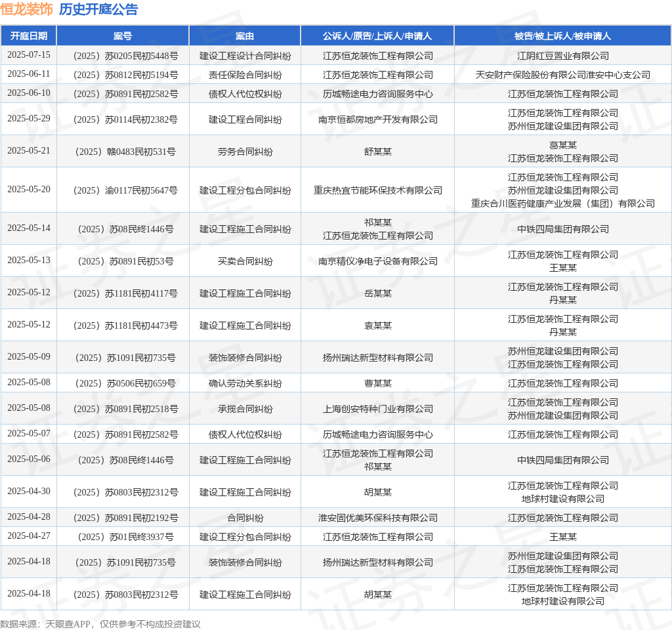
Task: Select the date 2025-05-14
Action: point(29,228)
